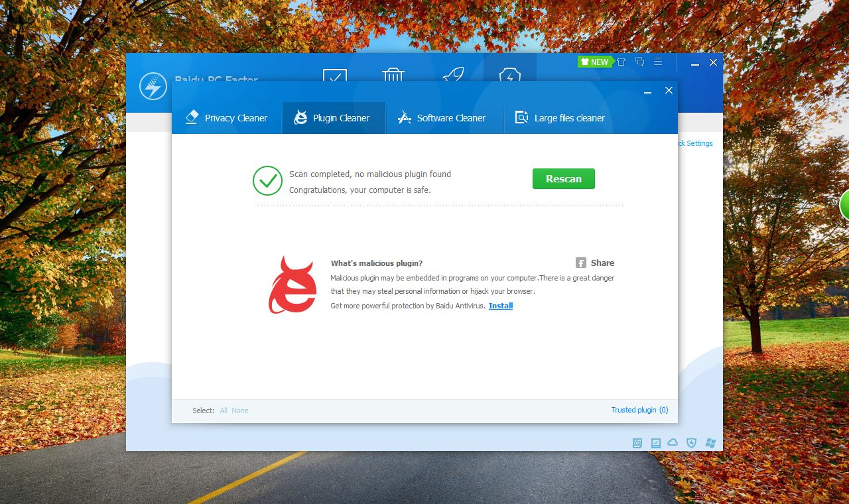Click the green floating ball at screen edge
The height and width of the screenshot is (504, 849).
pos(844,204)
